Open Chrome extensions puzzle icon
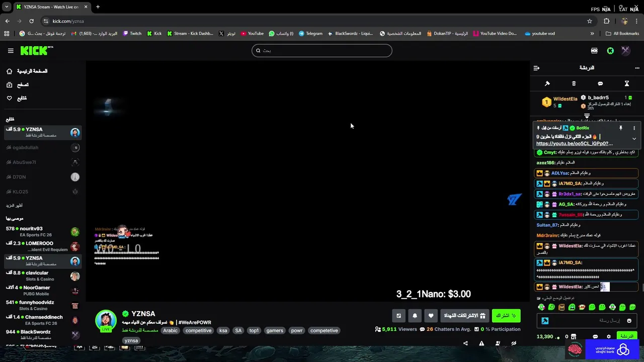The image size is (644, 362). (x=606, y=21)
